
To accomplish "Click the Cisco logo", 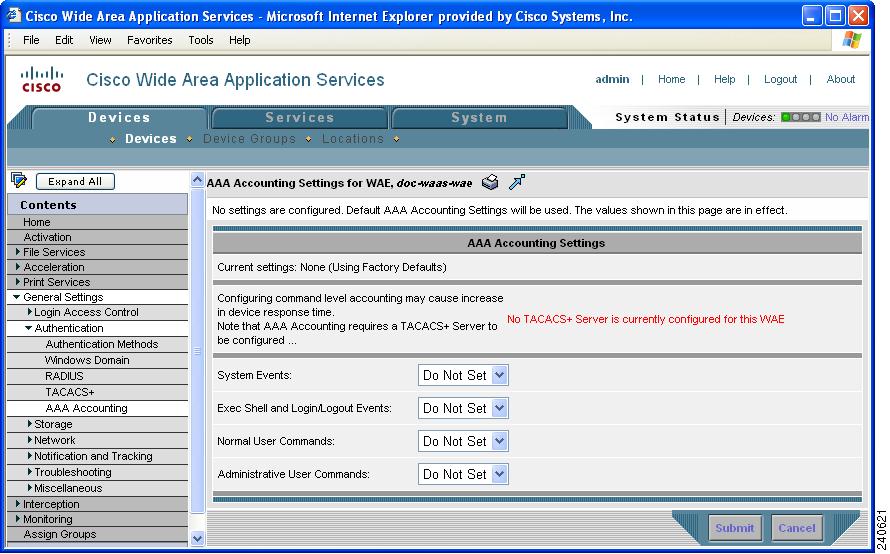I will point(41,79).
